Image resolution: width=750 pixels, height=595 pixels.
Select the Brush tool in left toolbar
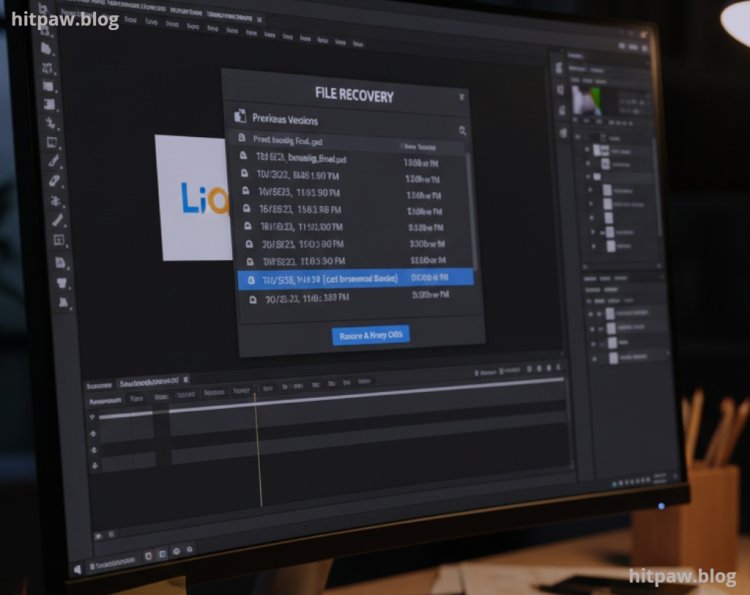(55, 162)
